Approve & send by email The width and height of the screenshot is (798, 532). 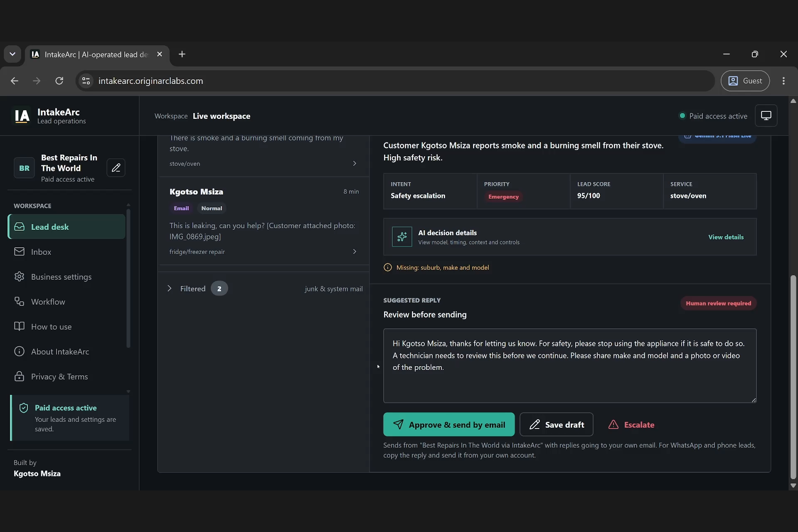[449, 424]
